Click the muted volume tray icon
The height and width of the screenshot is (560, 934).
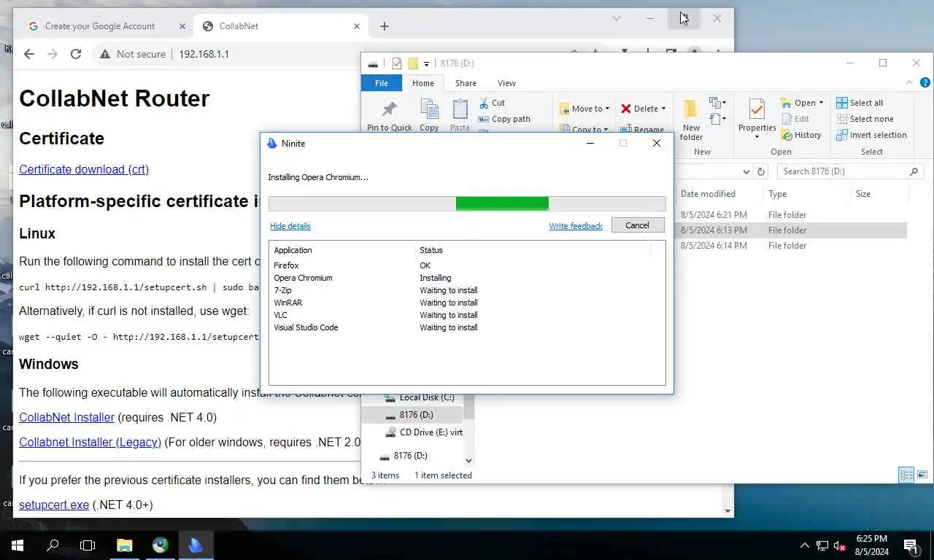click(839, 545)
